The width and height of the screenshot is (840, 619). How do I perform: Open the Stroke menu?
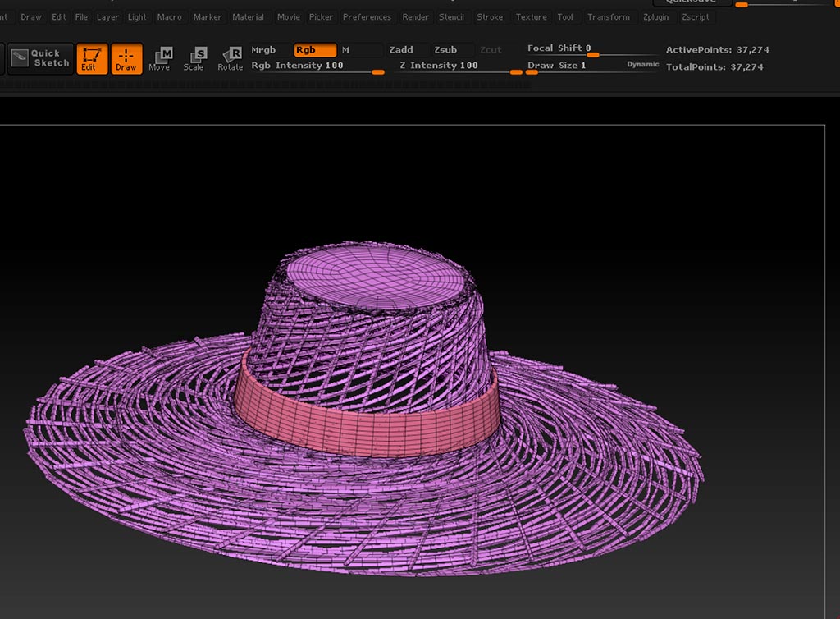(x=490, y=17)
